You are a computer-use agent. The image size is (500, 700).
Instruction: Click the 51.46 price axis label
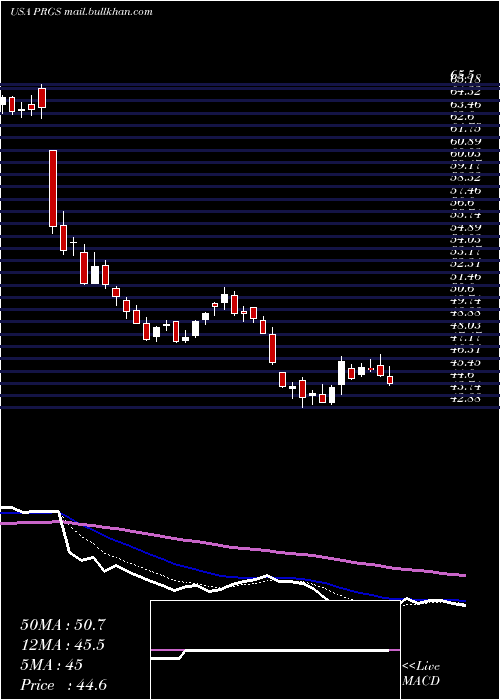tap(465, 277)
